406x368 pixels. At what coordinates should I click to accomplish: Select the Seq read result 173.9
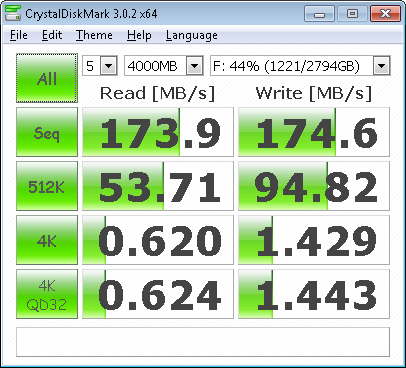click(158, 132)
